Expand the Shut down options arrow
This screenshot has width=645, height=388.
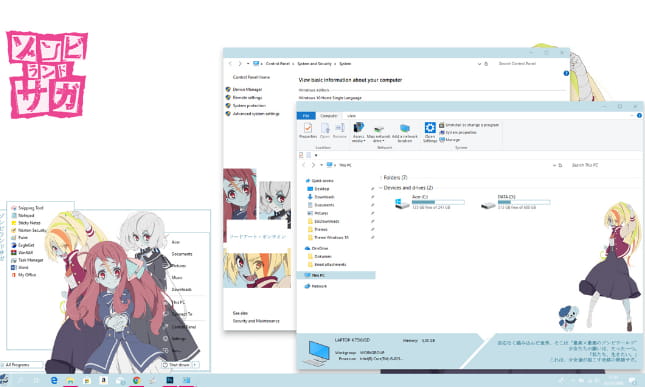click(196, 365)
